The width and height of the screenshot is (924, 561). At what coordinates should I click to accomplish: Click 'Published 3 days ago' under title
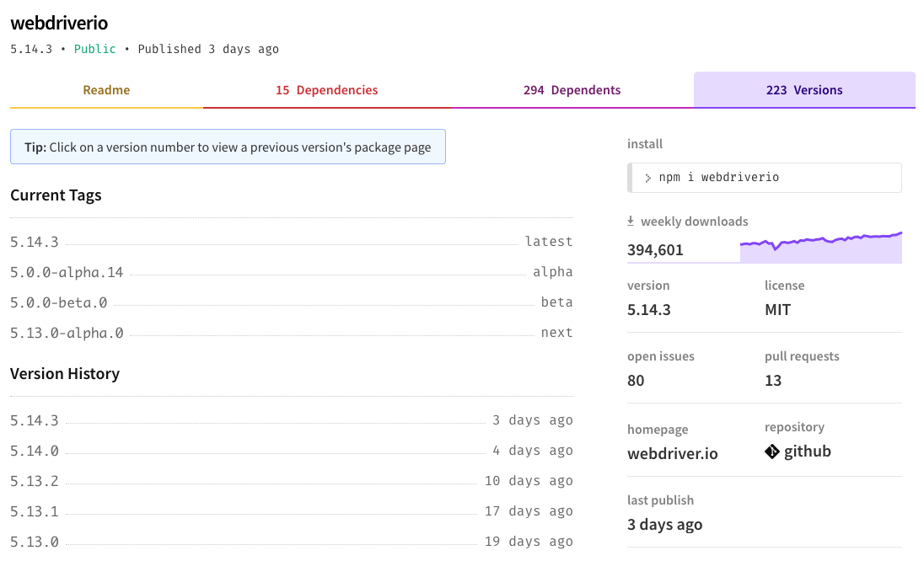click(208, 49)
